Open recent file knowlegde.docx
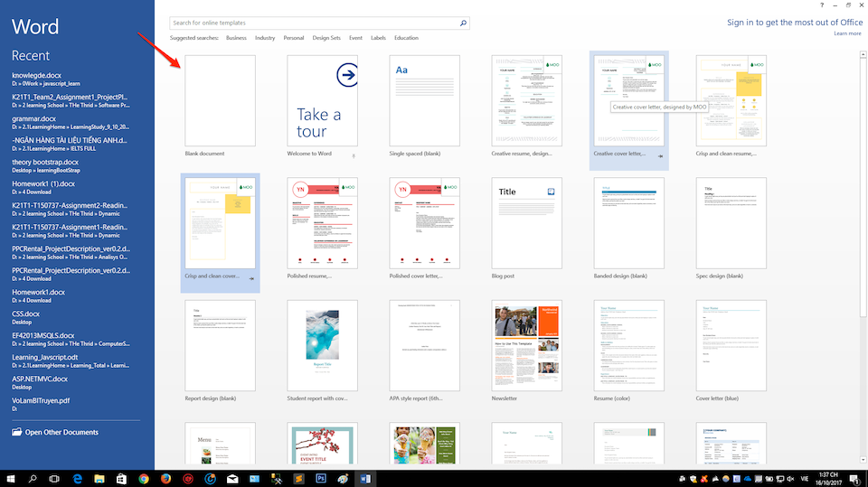Image resolution: width=868 pixels, height=487 pixels. [x=46, y=80]
